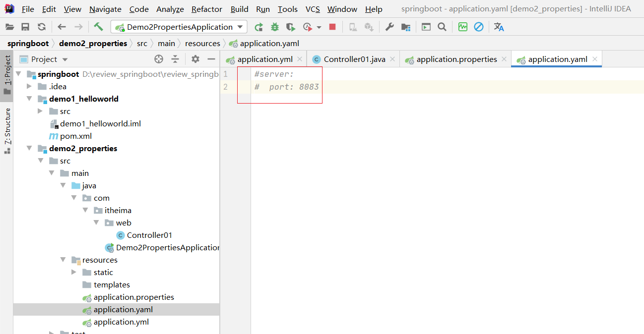Click the locate target icon in Project panel
This screenshot has width=644, height=334.
[159, 59]
